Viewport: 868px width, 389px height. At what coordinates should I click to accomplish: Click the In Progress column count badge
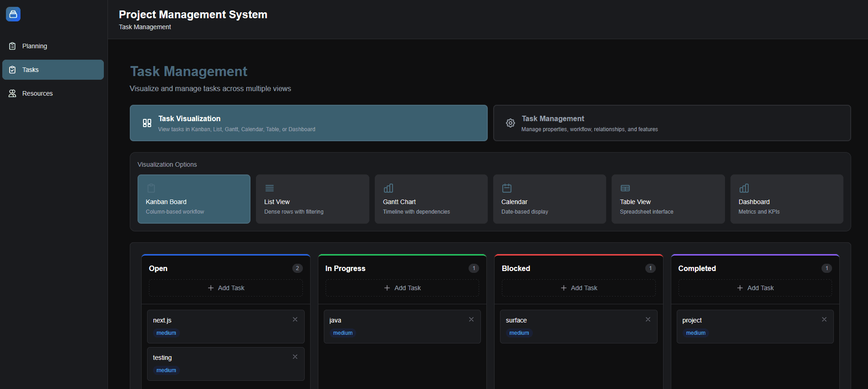click(474, 268)
